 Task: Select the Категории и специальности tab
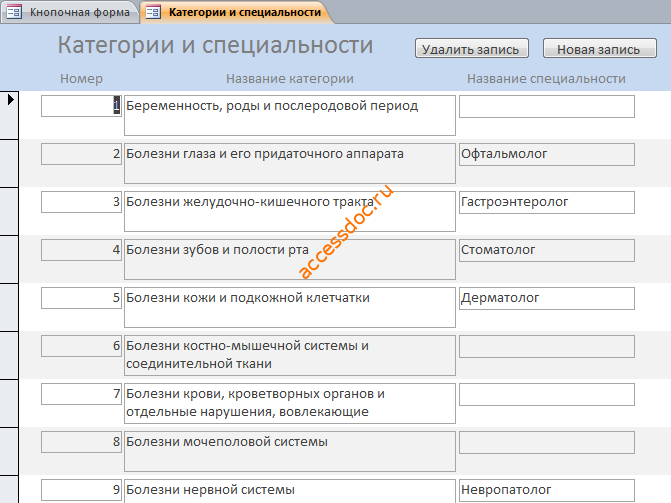[x=236, y=12]
